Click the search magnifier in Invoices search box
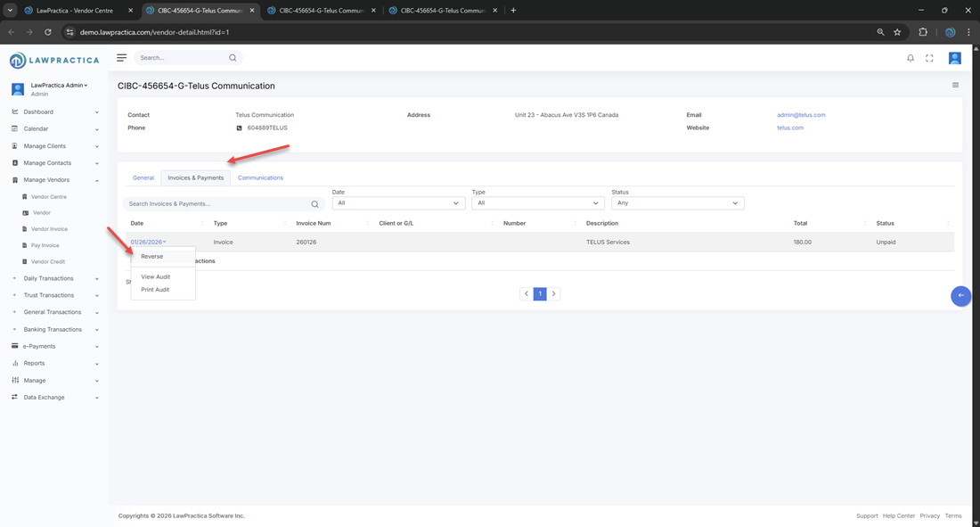Viewport: 980px width, 527px height. (x=314, y=204)
